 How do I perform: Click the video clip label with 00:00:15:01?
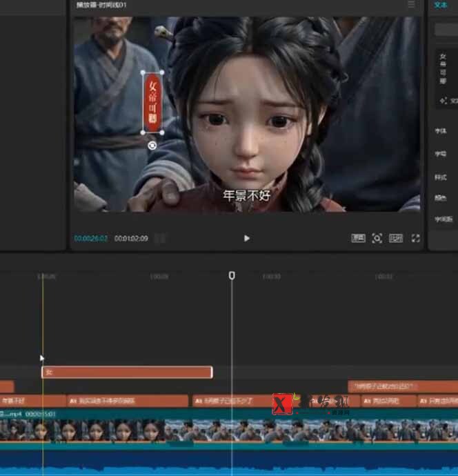28,414
